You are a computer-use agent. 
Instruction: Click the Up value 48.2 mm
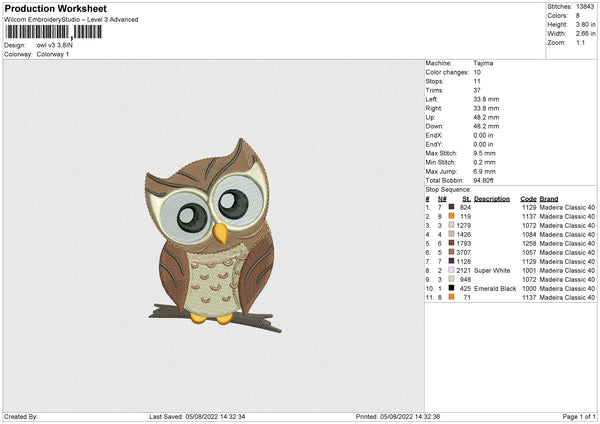[486, 117]
